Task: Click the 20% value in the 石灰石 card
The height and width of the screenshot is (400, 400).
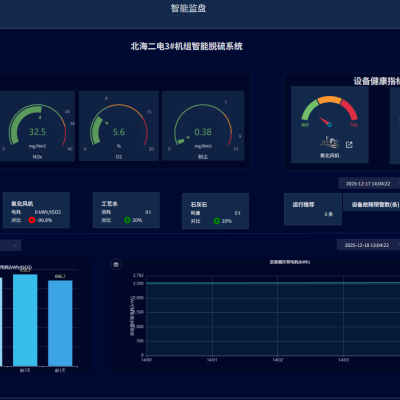Action: coord(227,221)
